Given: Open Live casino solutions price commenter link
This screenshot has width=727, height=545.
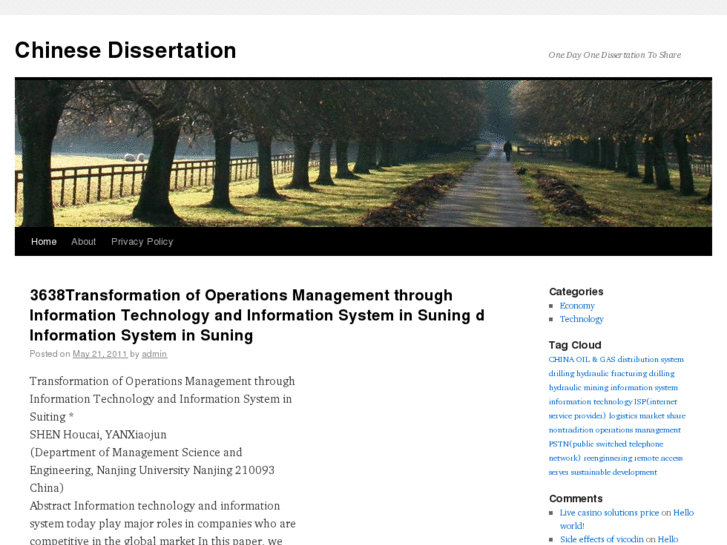Looking at the screenshot, I should pos(609,513).
